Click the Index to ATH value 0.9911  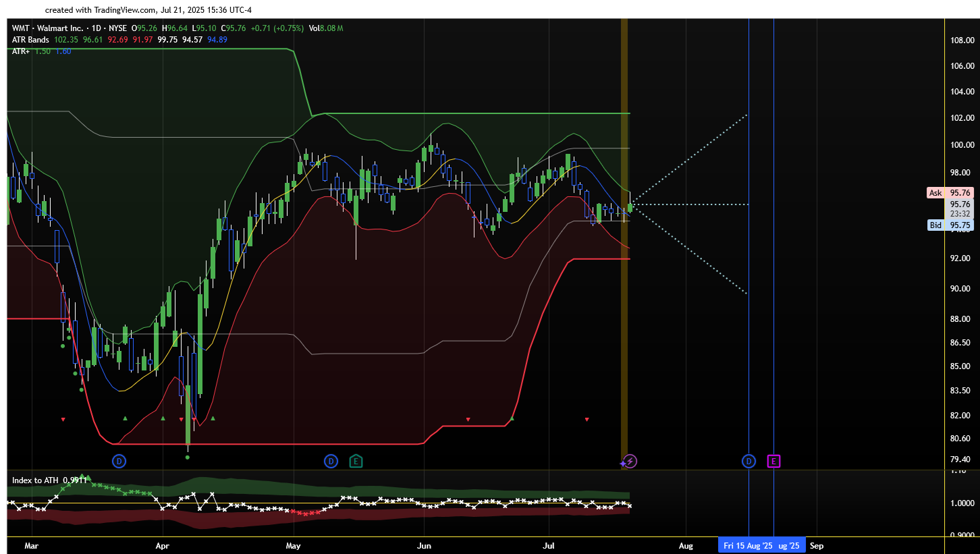(x=74, y=480)
